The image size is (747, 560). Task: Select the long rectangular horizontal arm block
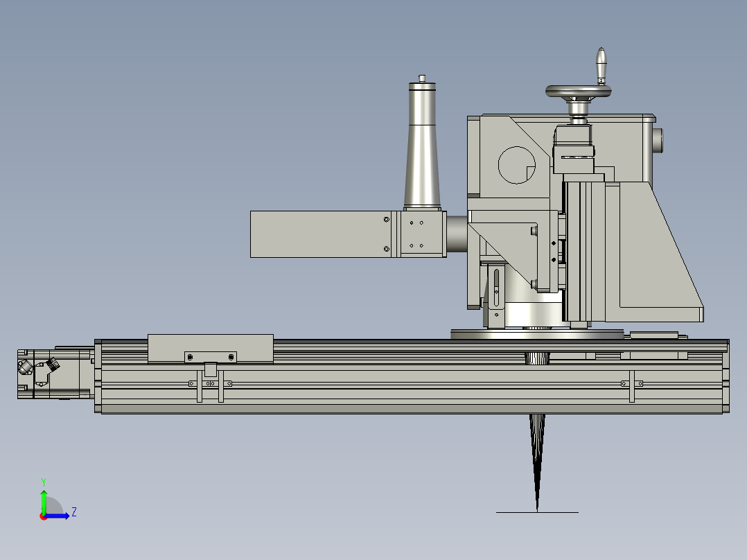point(321,234)
